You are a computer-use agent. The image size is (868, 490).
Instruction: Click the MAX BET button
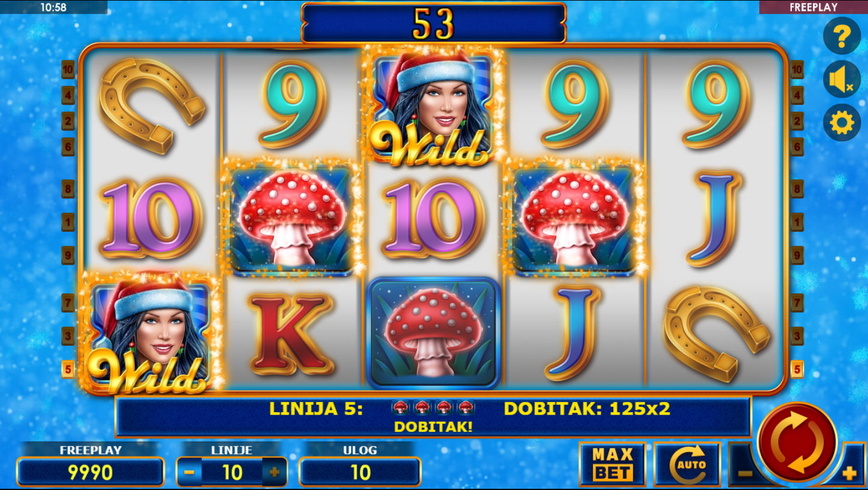pos(613,464)
